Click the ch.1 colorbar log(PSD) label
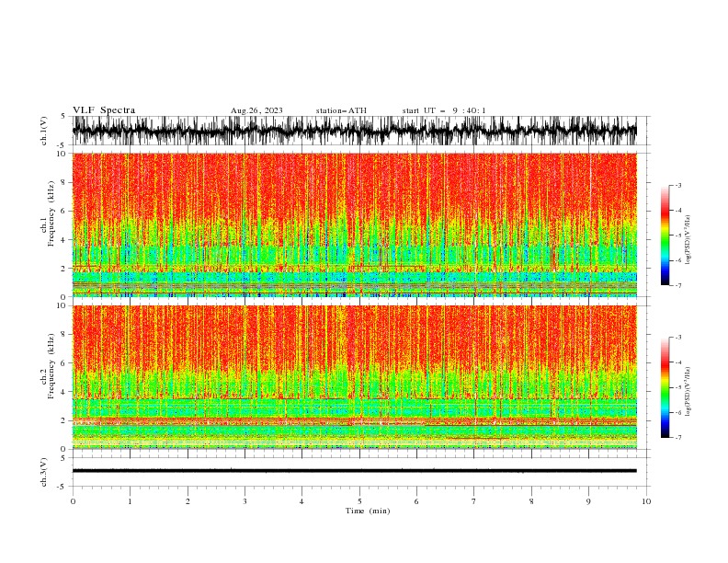Screen dimensions: 728x563 coord(688,240)
